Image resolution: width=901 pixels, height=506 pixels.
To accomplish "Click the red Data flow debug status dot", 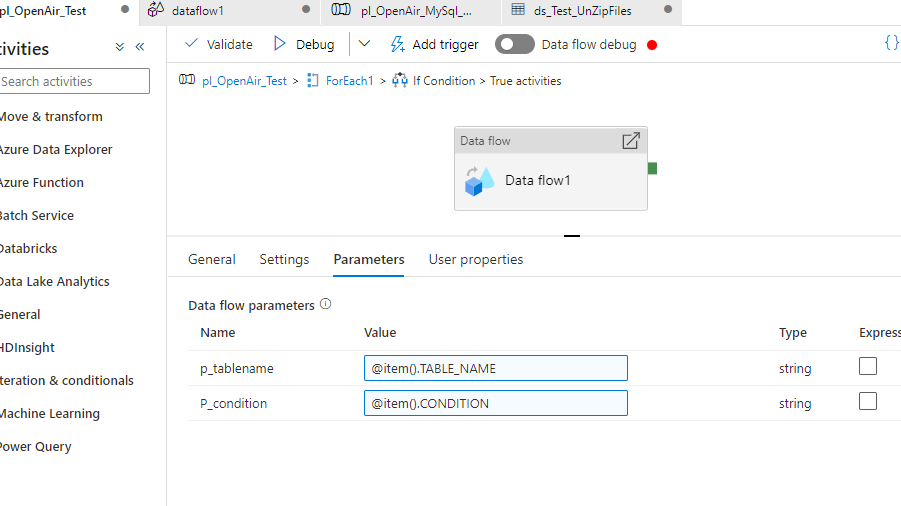I will tap(652, 45).
